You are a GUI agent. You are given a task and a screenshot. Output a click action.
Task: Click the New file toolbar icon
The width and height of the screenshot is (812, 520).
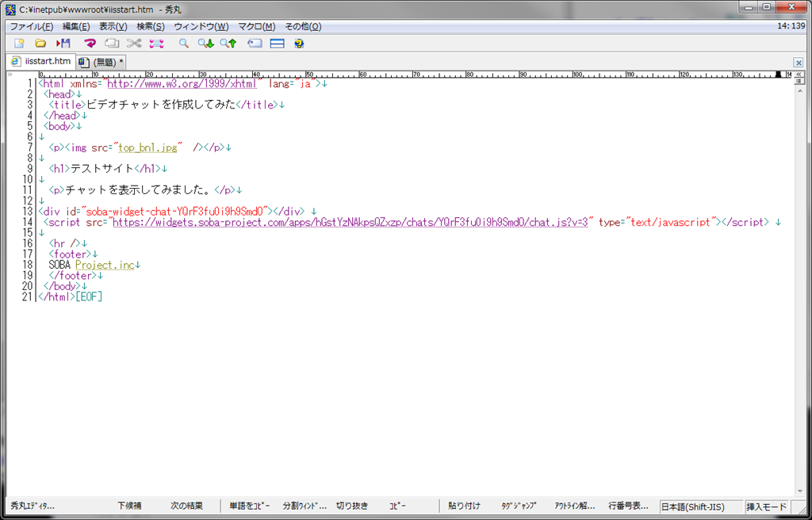[x=19, y=44]
